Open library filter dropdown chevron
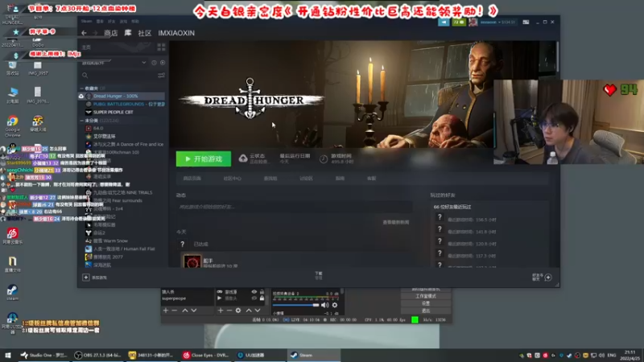 point(144,63)
